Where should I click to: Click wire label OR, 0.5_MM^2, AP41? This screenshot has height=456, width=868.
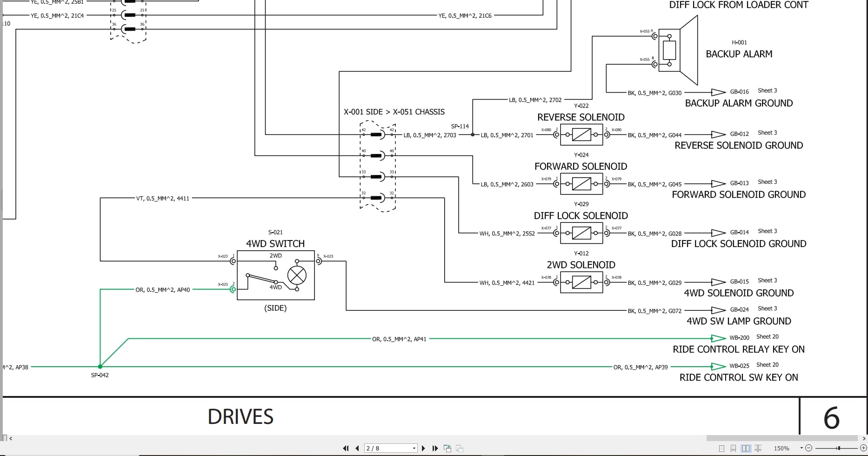click(399, 339)
